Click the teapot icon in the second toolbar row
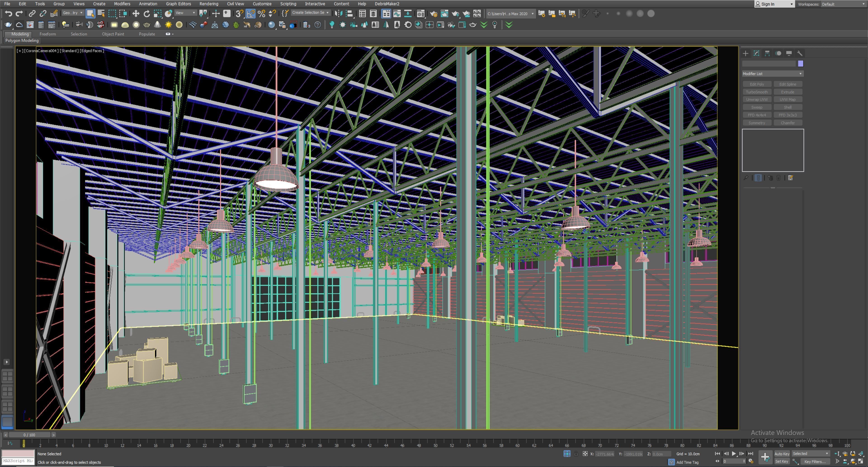This screenshot has width=868, height=467. pos(8,25)
